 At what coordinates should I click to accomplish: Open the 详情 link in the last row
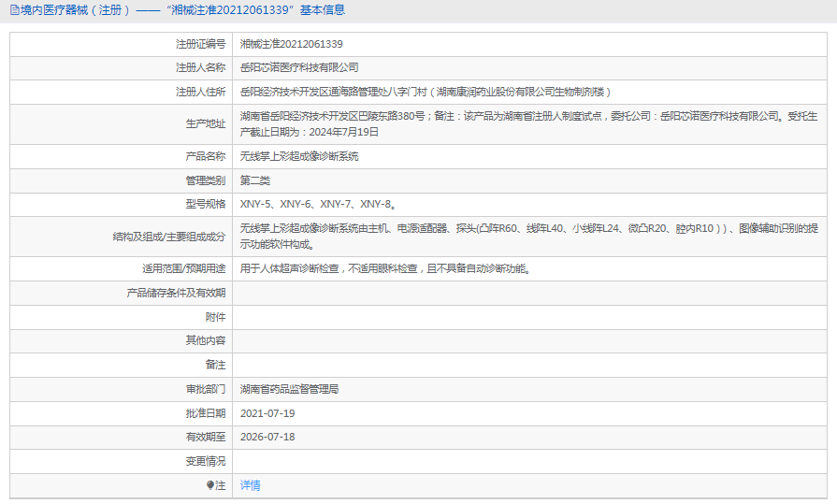click(x=251, y=485)
